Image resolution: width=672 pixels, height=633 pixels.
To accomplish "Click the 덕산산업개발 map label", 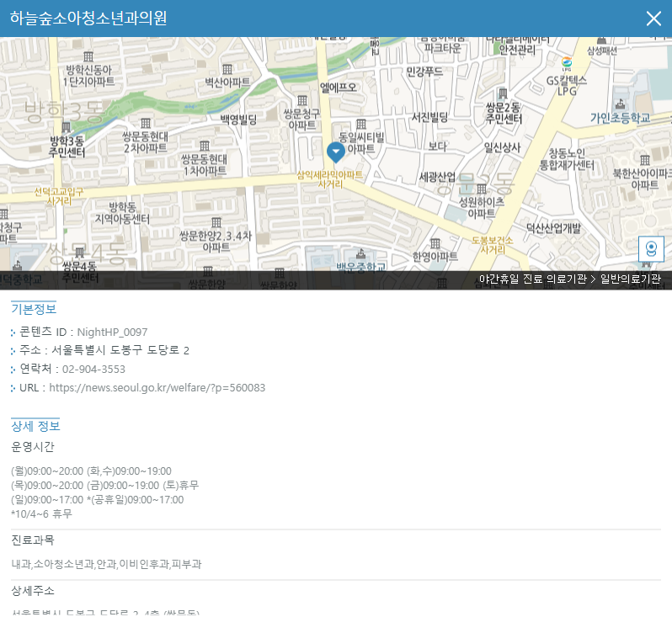I will coord(553,228).
